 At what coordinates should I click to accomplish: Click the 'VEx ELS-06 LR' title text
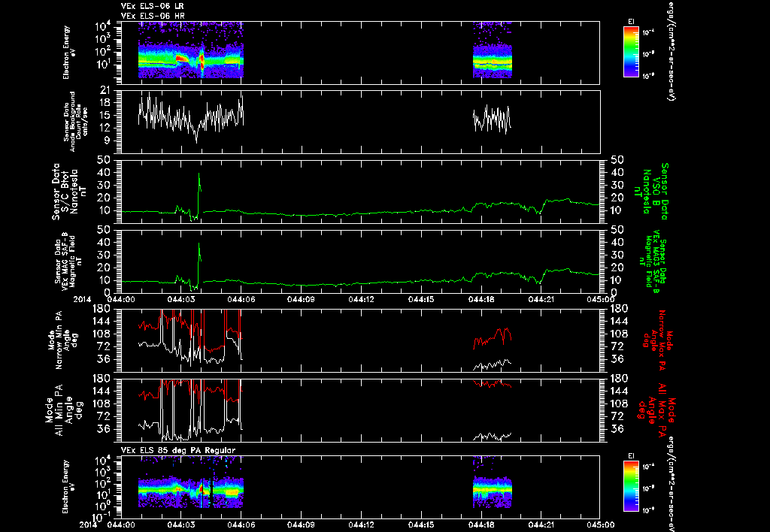click(x=153, y=6)
